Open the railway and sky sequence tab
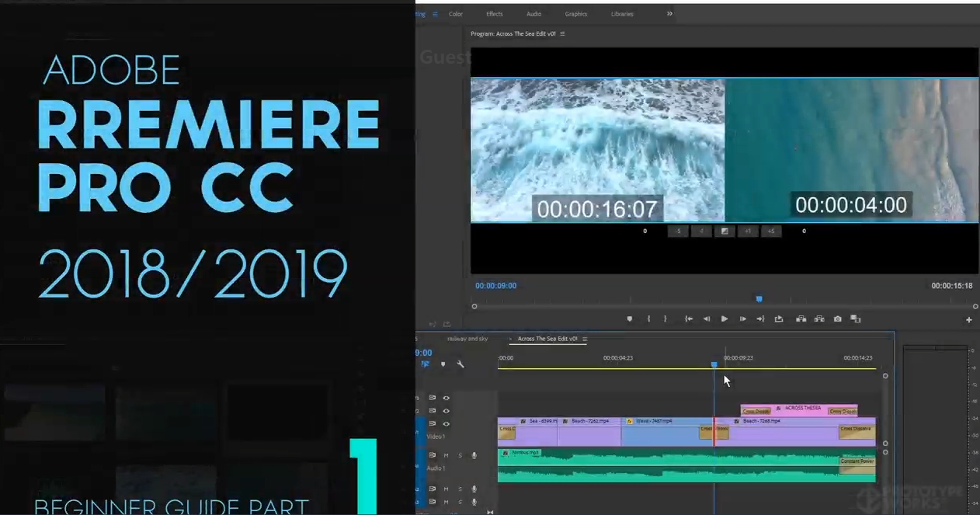This screenshot has width=980, height=515. point(468,339)
